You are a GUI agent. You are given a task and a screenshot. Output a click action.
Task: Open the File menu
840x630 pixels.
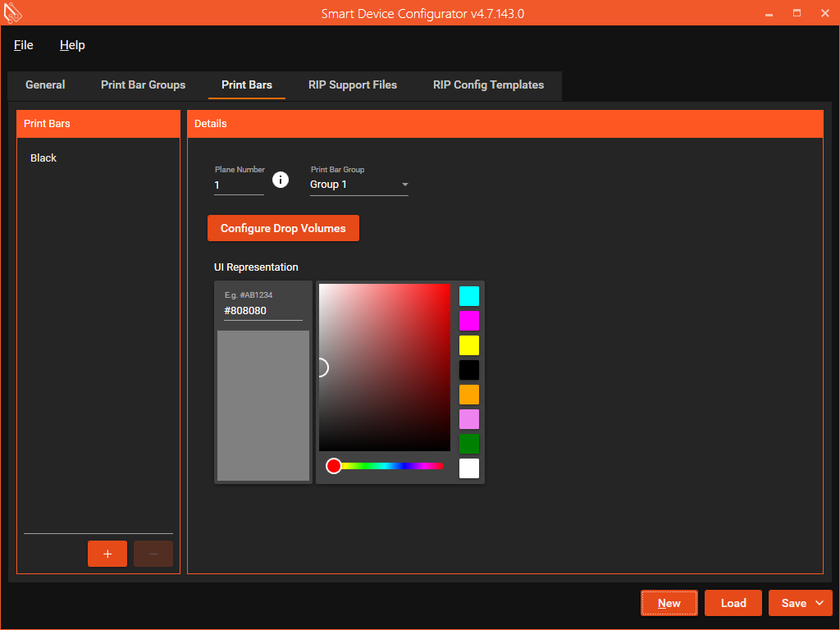(x=24, y=45)
